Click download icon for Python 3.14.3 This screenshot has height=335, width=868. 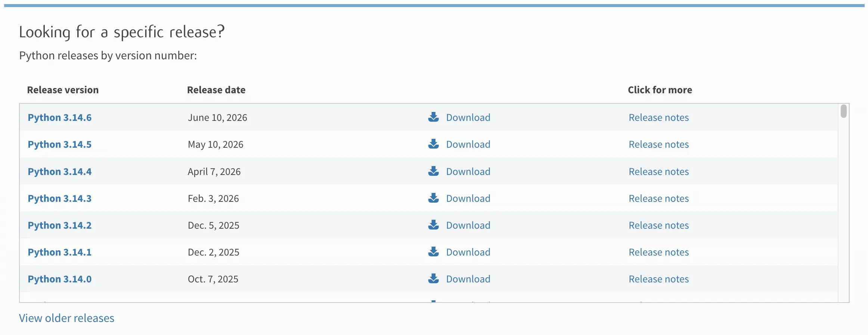pos(433,198)
